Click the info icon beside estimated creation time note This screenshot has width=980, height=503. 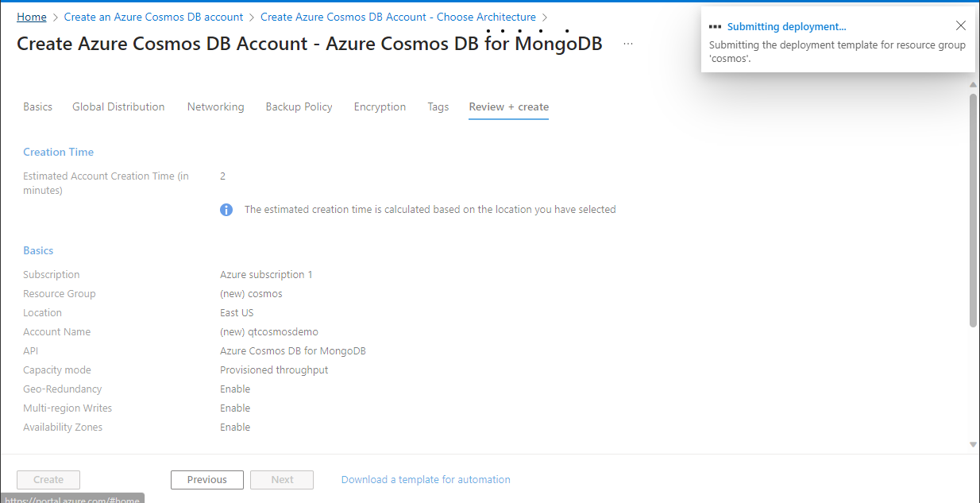226,210
